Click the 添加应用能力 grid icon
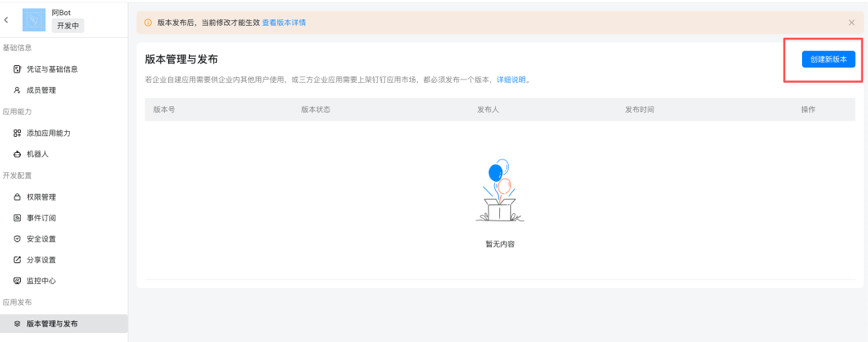This screenshot has height=342, width=868. [x=17, y=133]
